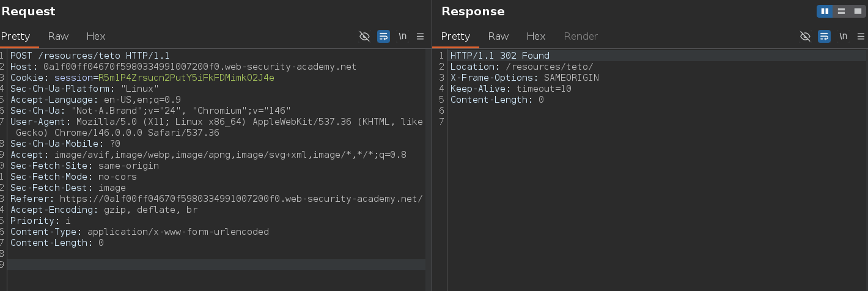Screen dimensions: 868x291
Task: Toggle show newline characters \n in Response
Action: click(844, 37)
